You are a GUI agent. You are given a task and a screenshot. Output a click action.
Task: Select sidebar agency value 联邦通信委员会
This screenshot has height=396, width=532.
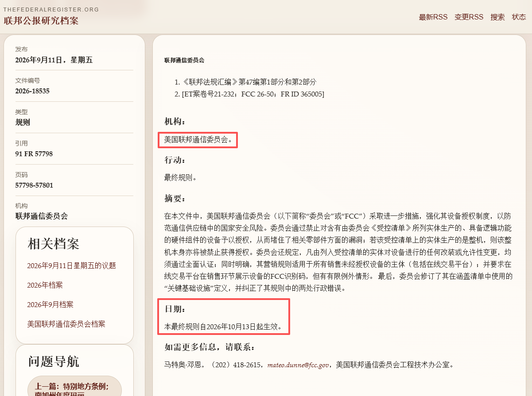pyautogui.click(x=42, y=216)
